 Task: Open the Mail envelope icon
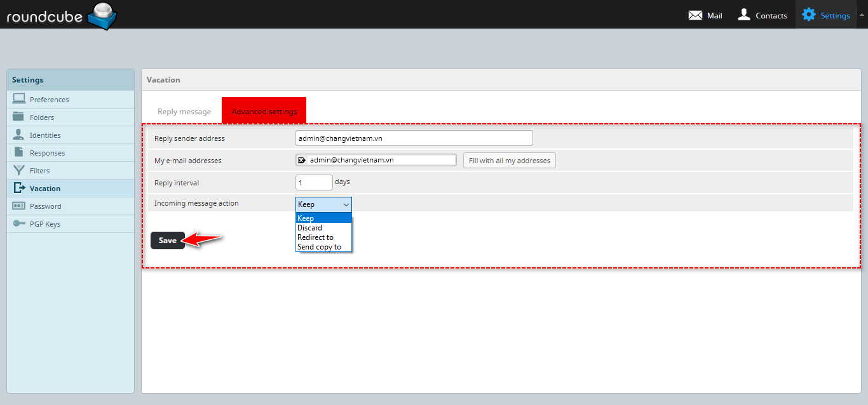point(695,15)
